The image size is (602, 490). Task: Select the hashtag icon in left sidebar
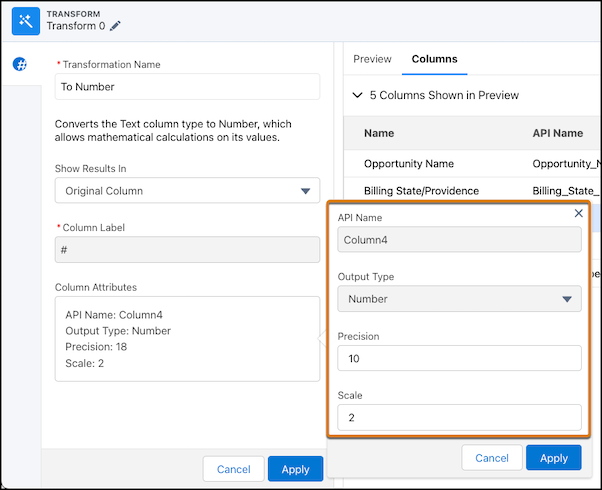19,64
